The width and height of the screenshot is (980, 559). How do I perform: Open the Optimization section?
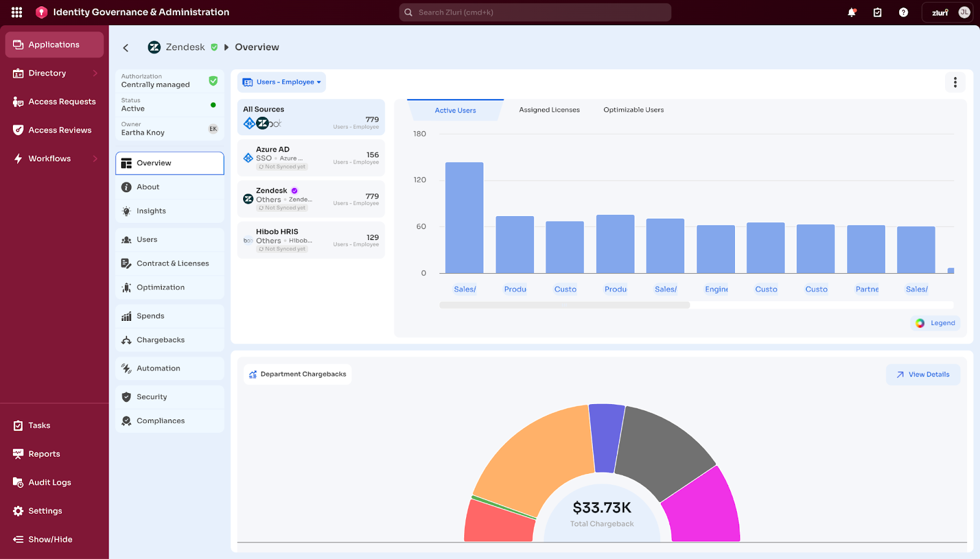170,288
